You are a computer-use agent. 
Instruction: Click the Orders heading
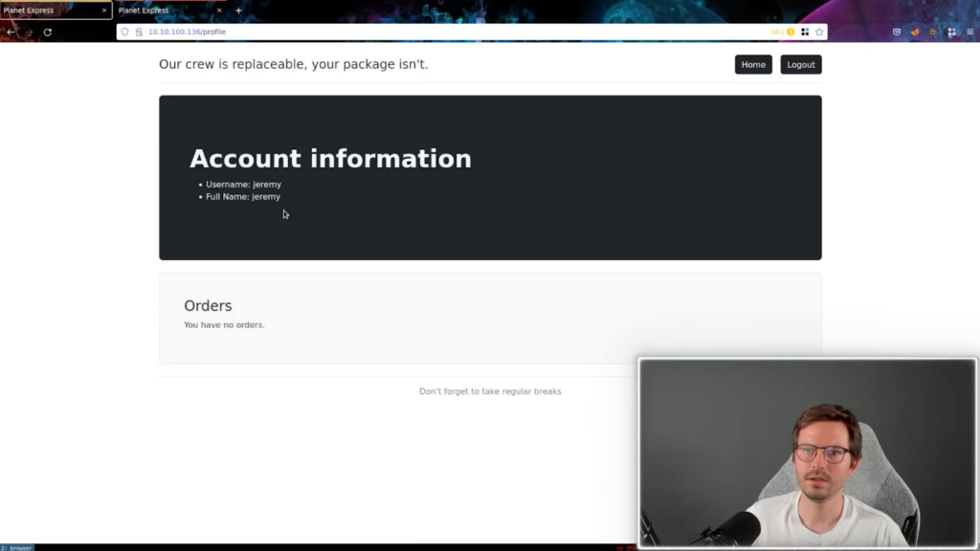208,305
